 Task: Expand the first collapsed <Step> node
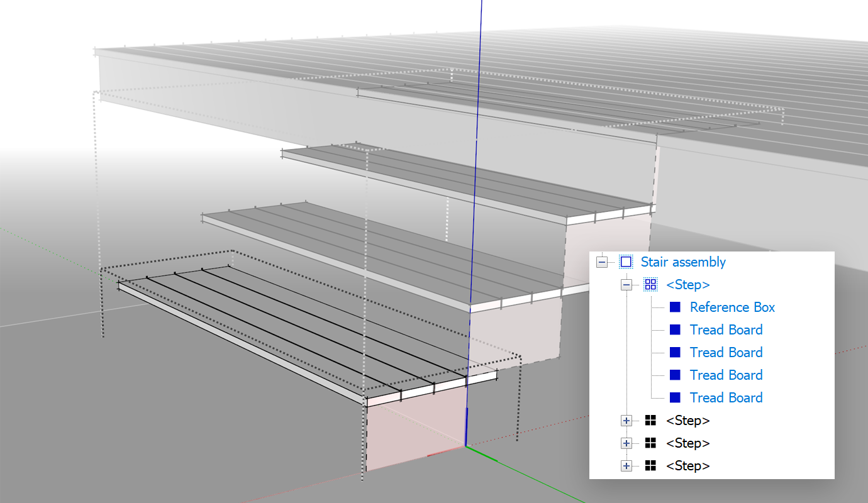(x=626, y=420)
